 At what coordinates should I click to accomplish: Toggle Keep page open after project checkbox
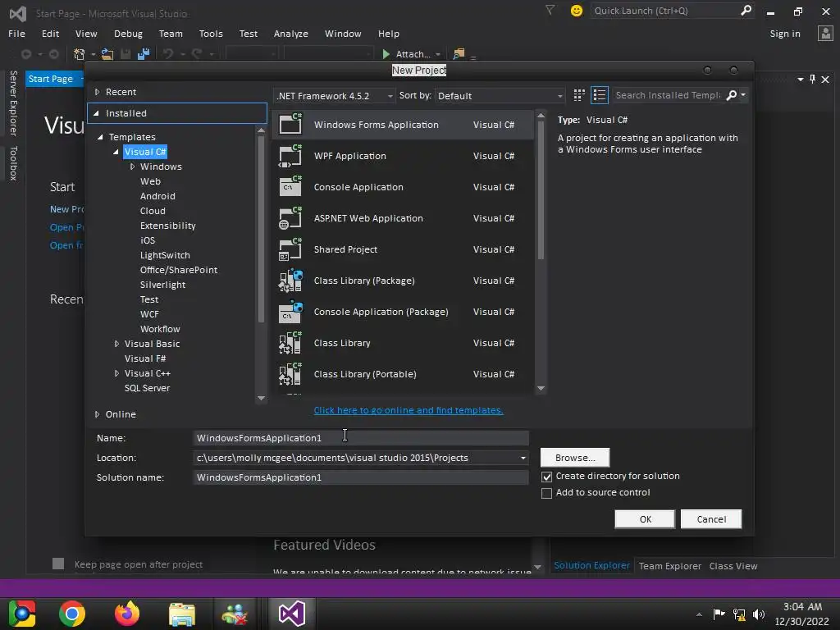[58, 564]
